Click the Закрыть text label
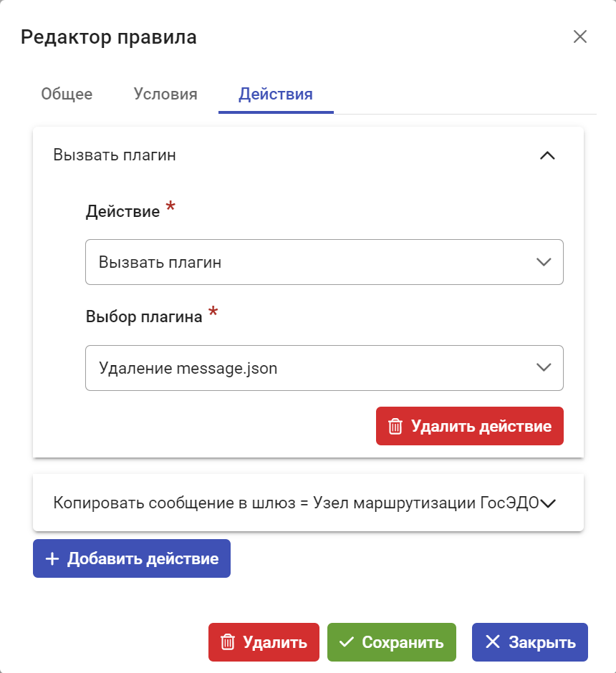Image resolution: width=616 pixels, height=673 pixels. pos(542,642)
